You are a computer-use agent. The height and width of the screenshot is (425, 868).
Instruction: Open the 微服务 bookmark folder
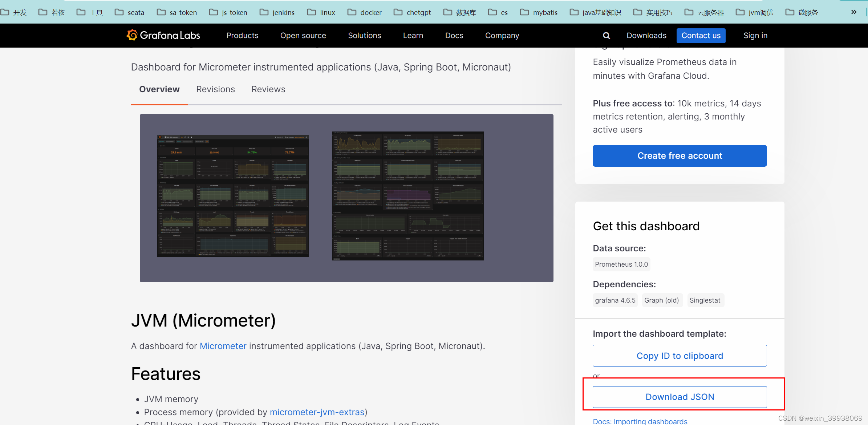[x=802, y=12]
